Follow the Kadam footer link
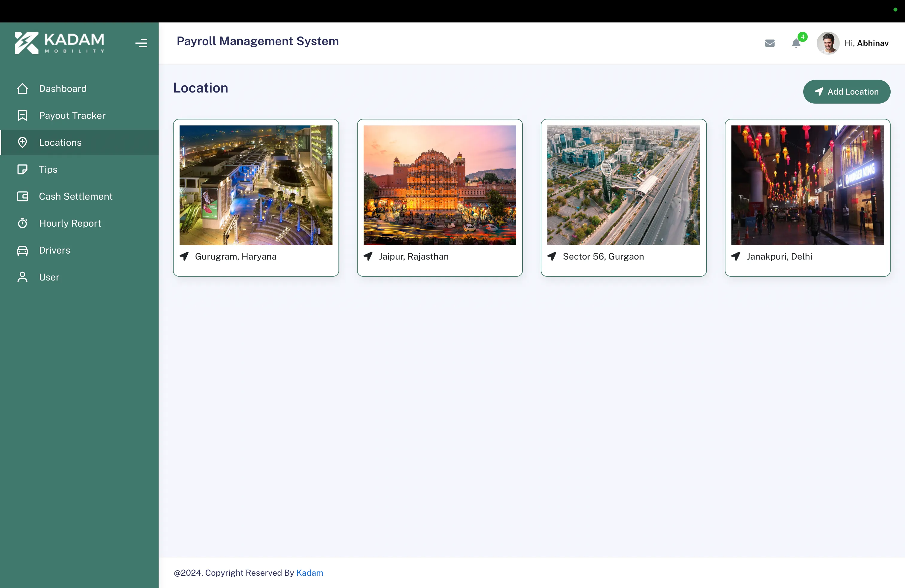 point(309,573)
